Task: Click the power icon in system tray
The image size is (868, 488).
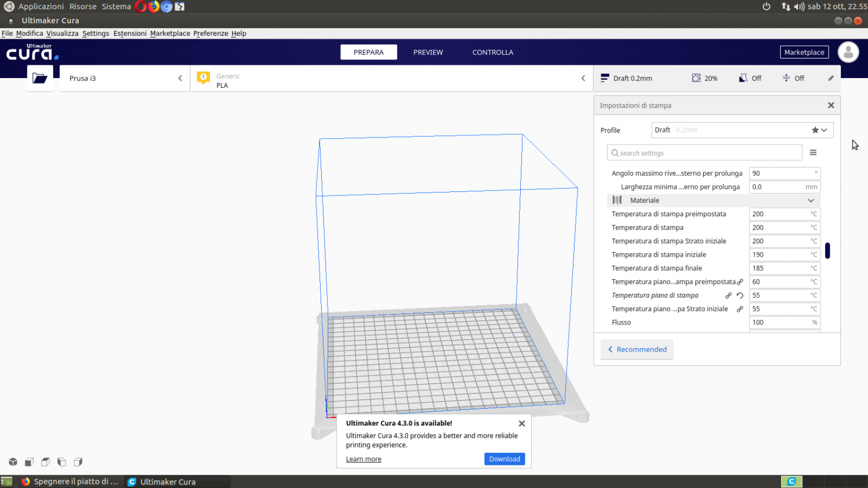Action: 766,6
